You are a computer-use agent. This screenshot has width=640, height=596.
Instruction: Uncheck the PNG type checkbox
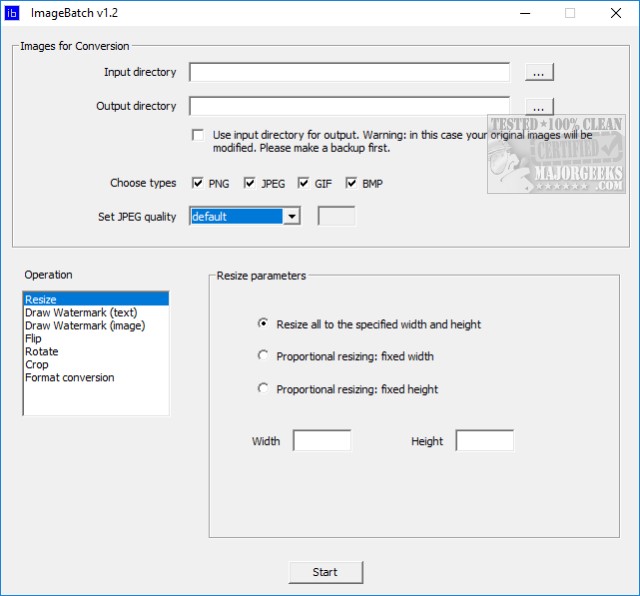click(x=198, y=183)
